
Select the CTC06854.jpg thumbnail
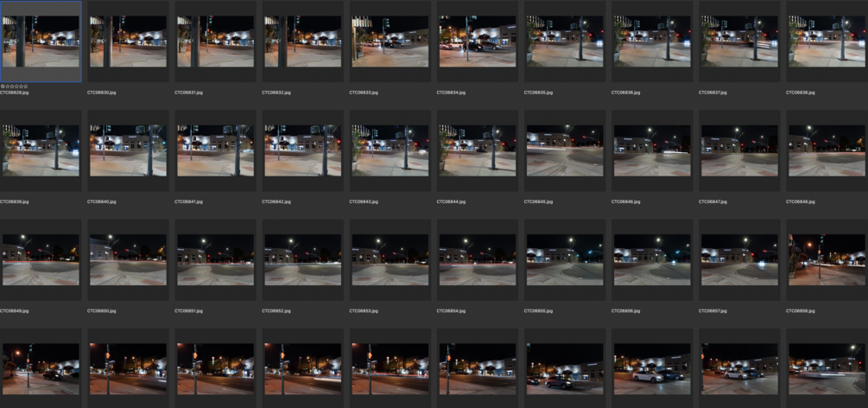coord(478,260)
